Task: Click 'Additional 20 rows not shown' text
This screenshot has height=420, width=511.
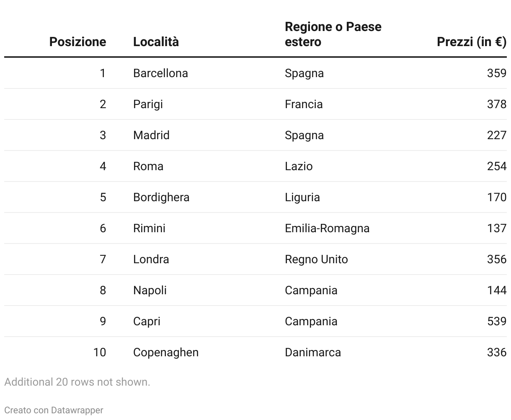Action: pos(77,382)
